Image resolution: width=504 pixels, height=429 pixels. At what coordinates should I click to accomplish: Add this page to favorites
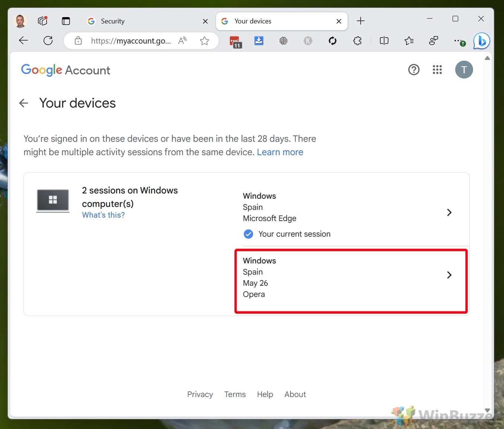point(205,41)
